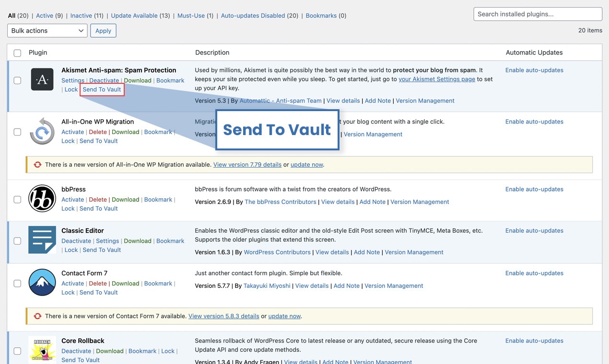Delete All-in-One WP Migration plugin

(x=98, y=132)
